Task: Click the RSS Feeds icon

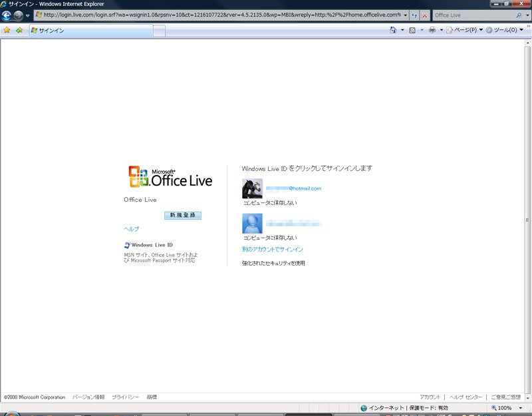Action: tap(412, 30)
